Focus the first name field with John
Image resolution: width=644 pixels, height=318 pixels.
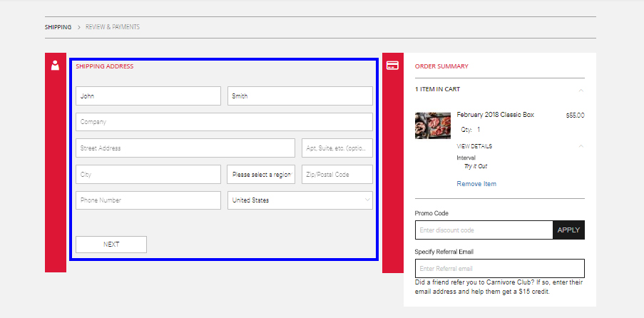coord(148,96)
